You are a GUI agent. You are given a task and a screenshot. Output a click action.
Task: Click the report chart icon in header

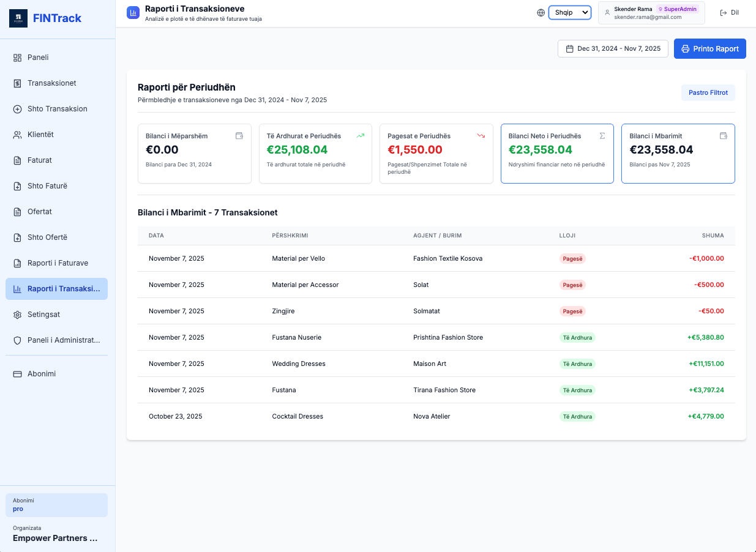133,13
